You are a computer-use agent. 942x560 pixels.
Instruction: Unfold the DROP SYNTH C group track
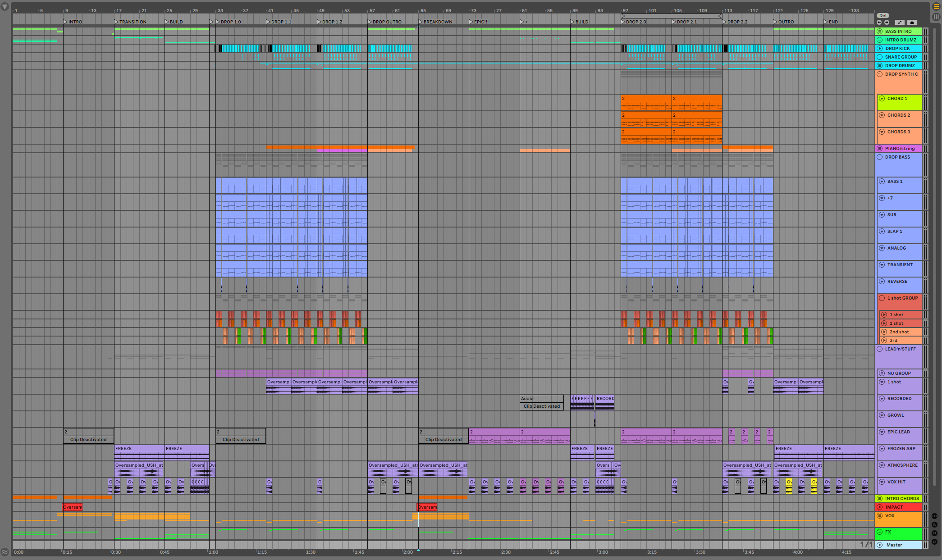pyautogui.click(x=879, y=74)
